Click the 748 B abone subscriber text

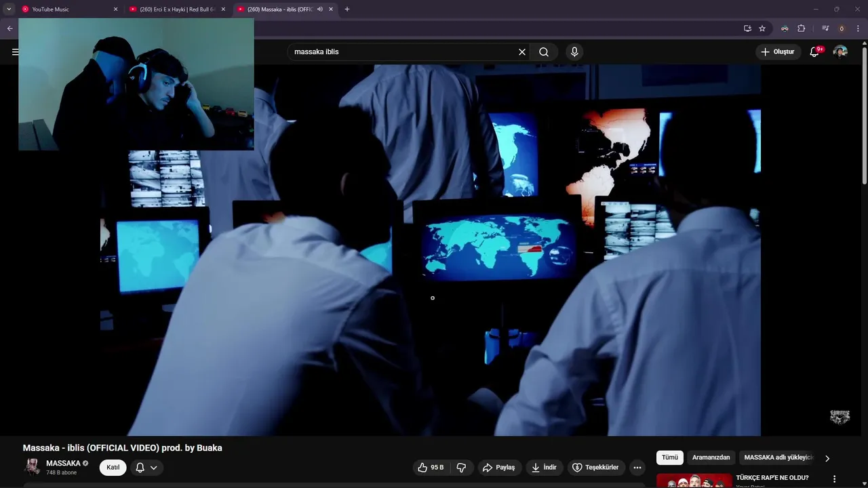coord(61,472)
